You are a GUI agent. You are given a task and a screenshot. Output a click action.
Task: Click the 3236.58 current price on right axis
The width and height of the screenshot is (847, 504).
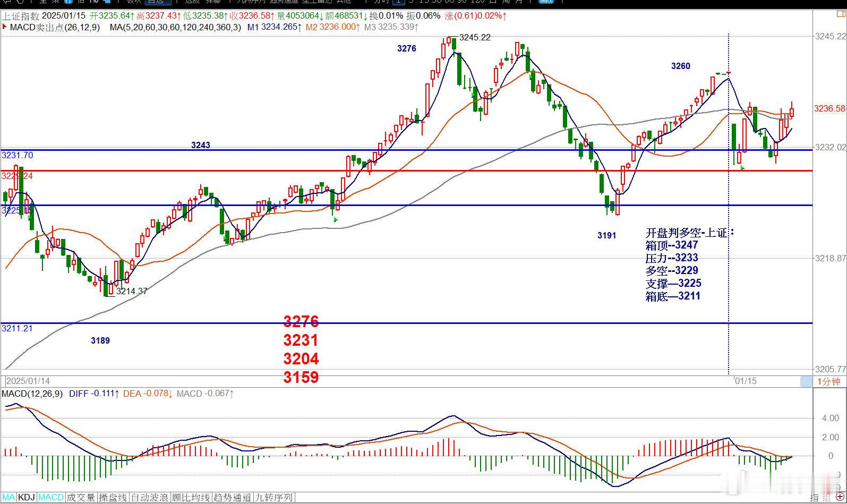tap(829, 108)
